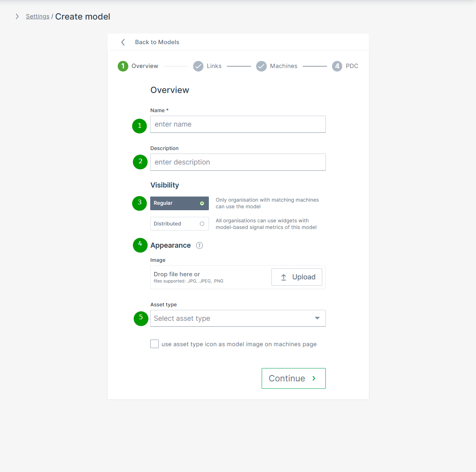476x472 pixels.
Task: Select the Regular visibility option
Action: [x=179, y=203]
